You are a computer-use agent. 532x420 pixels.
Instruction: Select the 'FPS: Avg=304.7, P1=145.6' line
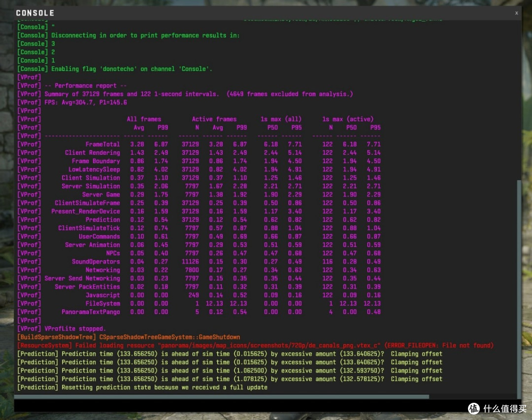point(72,102)
